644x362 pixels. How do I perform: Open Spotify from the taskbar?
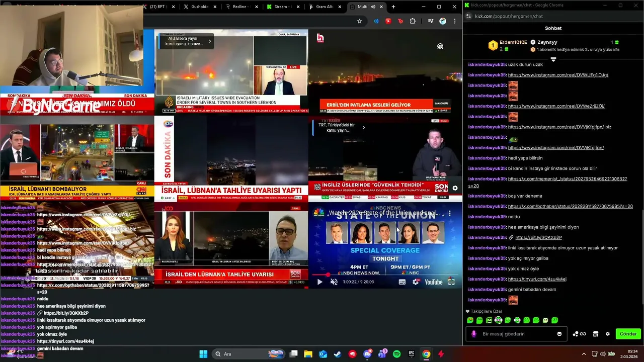tap(396, 354)
